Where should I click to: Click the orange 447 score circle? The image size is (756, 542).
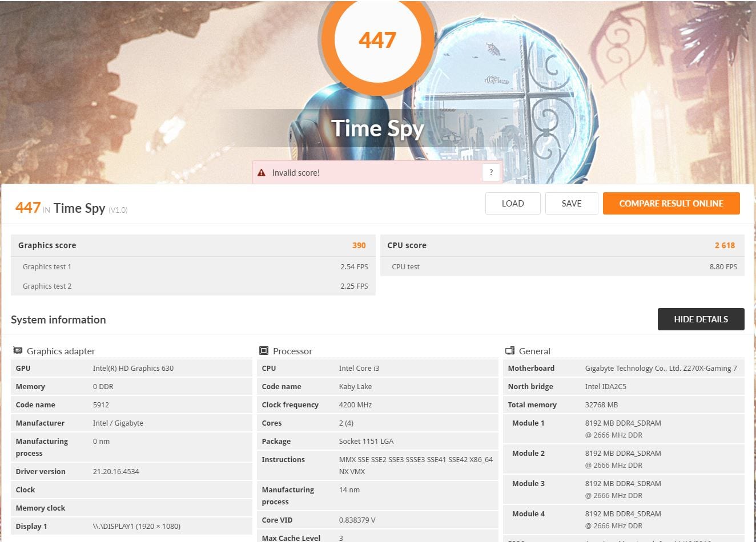pos(377,40)
